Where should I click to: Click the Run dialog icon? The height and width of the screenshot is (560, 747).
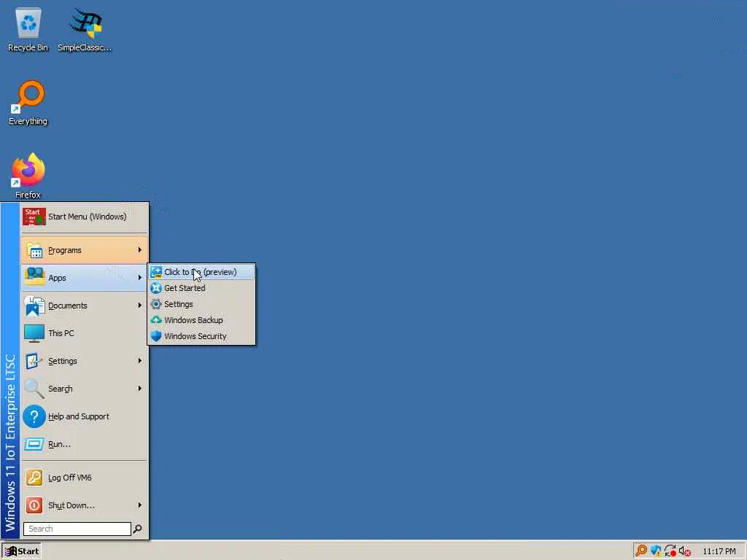tap(34, 444)
